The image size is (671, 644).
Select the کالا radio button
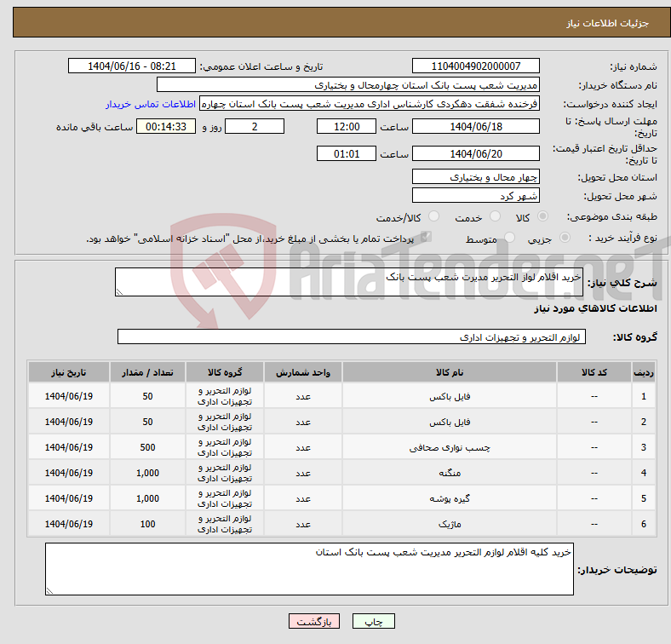coord(542,216)
